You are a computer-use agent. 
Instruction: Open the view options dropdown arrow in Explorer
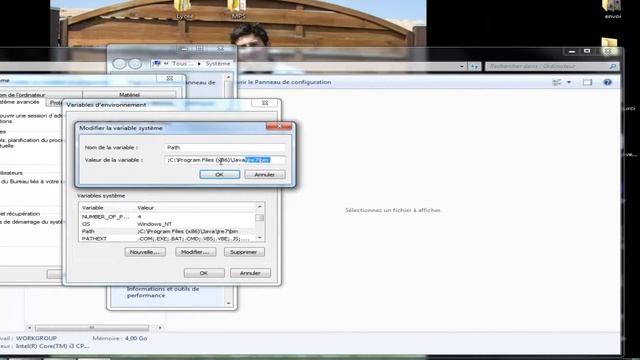[x=569, y=82]
